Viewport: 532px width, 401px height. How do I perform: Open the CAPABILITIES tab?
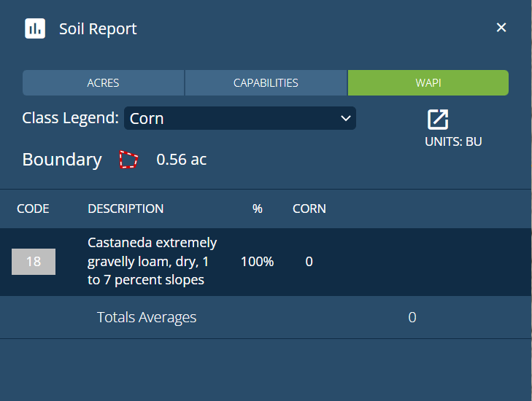coord(266,83)
